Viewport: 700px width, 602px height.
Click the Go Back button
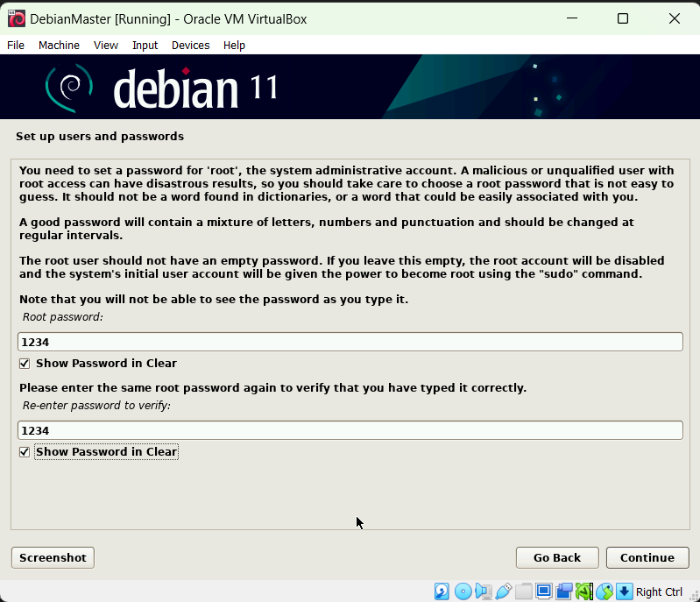coord(557,558)
